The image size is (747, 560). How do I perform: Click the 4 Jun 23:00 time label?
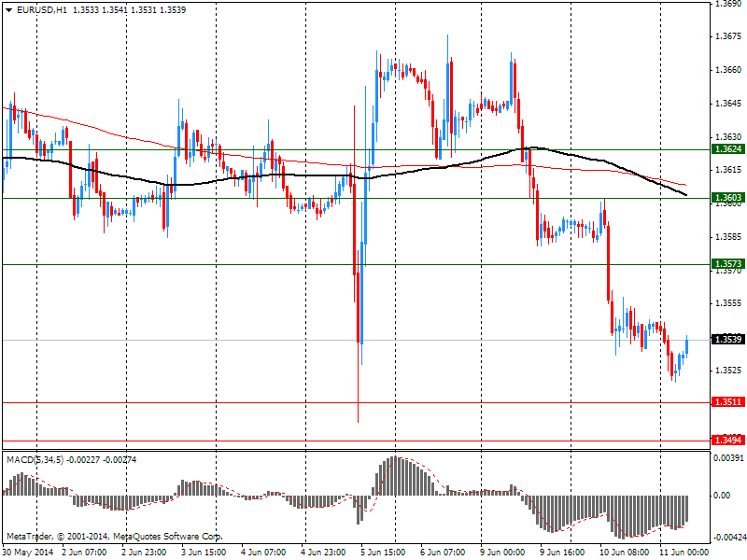pyautogui.click(x=323, y=553)
